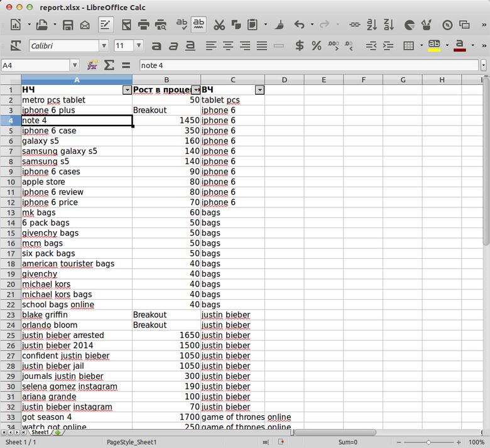The height and width of the screenshot is (448, 490).
Task: Click the zoom out minus button
Action: (x=399, y=442)
